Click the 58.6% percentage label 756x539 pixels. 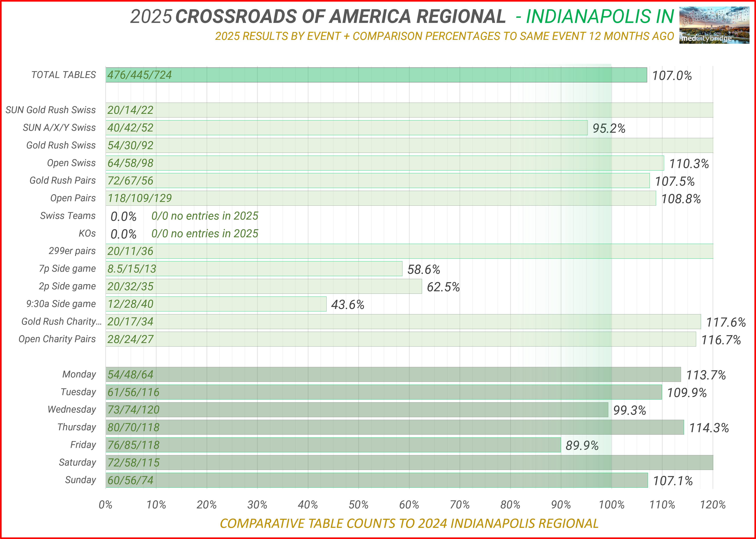coord(424,270)
